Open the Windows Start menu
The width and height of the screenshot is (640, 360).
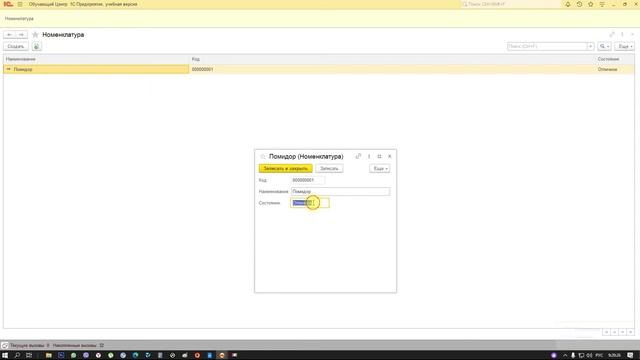pos(5,356)
